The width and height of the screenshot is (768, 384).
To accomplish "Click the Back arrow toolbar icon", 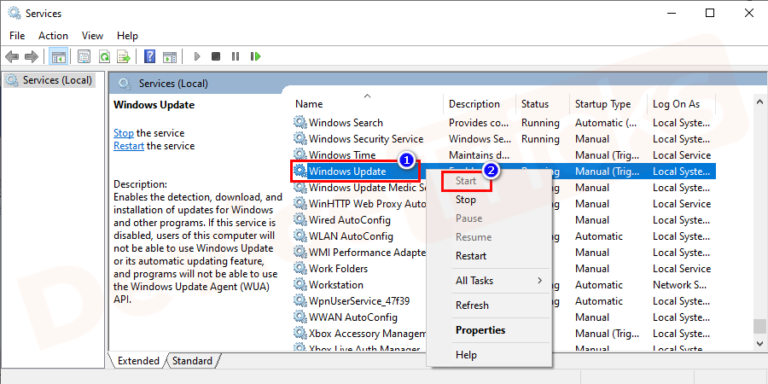I will click(12, 57).
